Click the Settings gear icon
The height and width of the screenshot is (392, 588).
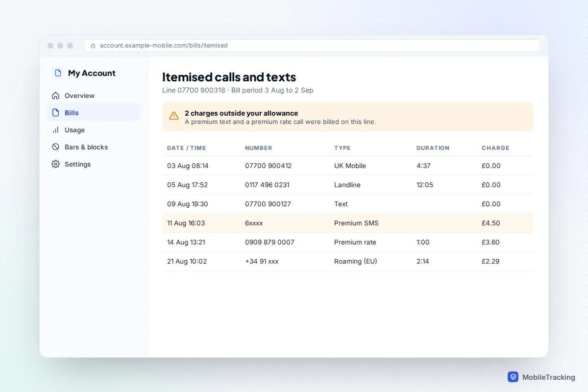click(55, 164)
